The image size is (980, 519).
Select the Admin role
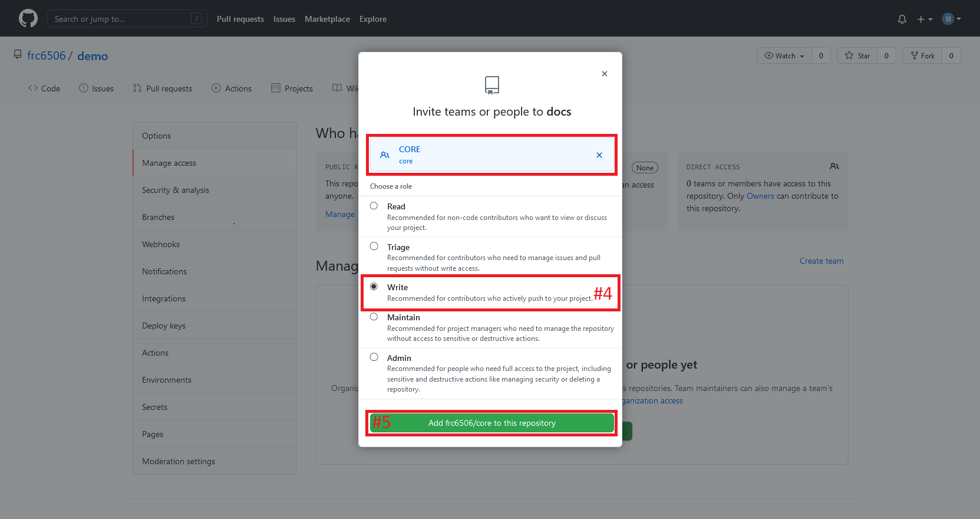coord(374,357)
